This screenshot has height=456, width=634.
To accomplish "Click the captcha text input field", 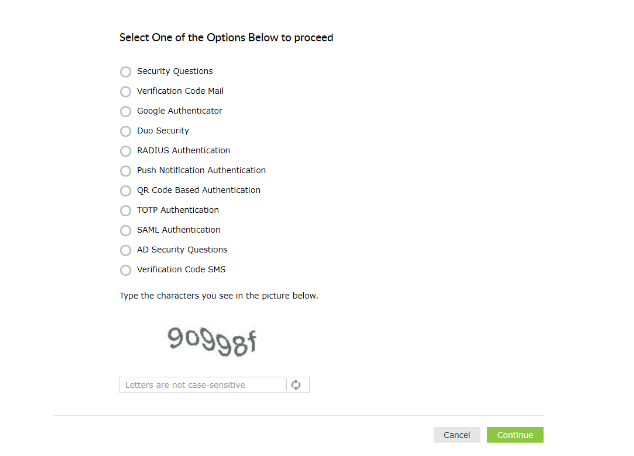I will click(202, 385).
